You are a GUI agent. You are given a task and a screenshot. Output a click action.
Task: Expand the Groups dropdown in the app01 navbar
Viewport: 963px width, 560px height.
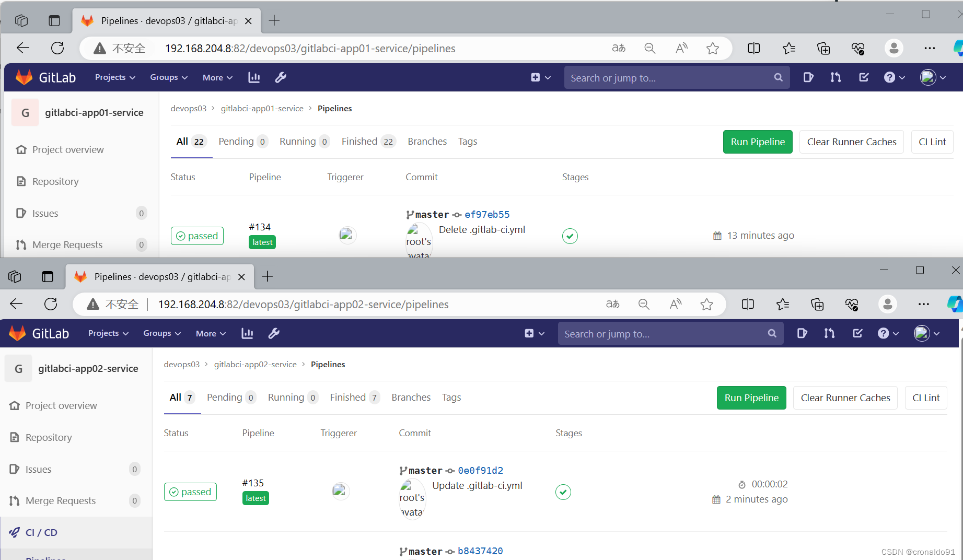coord(169,77)
